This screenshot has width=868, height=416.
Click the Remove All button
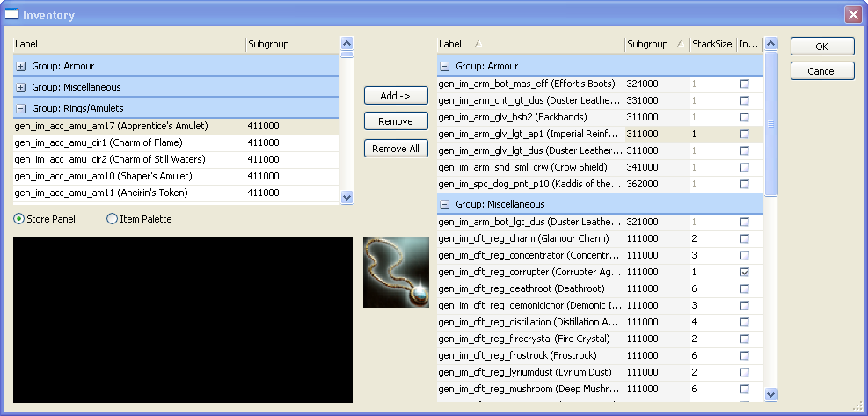pyautogui.click(x=396, y=149)
